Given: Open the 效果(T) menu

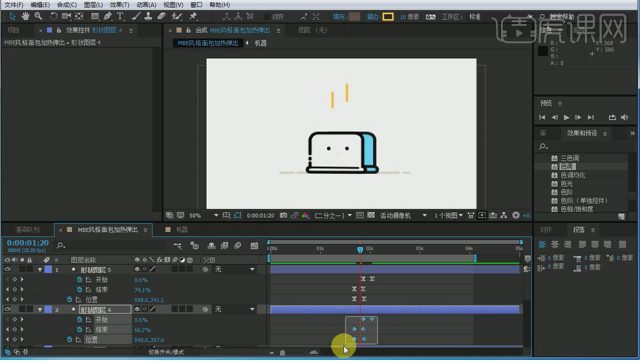Looking at the screenshot, I should click(119, 5).
